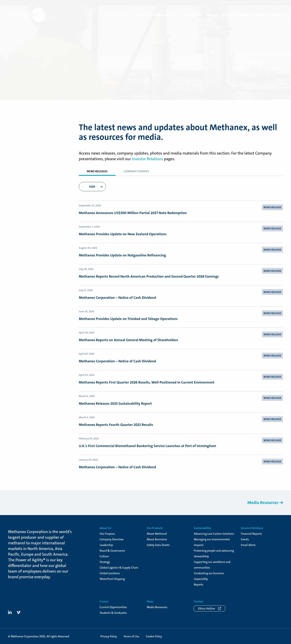Open Current Opportunities under Careers

coord(113,607)
